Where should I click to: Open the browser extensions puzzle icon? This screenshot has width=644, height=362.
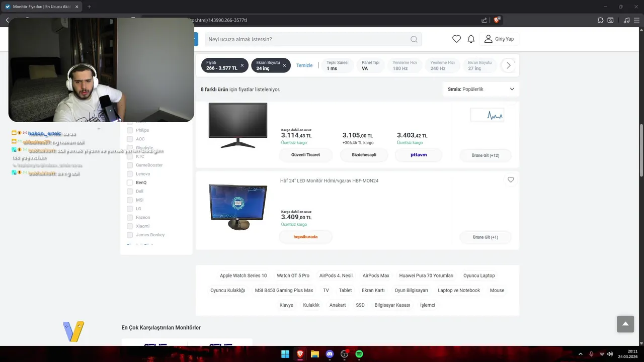tap(600, 20)
